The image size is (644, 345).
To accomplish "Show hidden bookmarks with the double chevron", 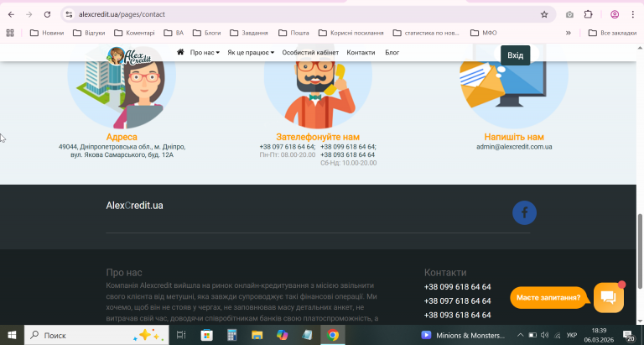I will 568,33.
